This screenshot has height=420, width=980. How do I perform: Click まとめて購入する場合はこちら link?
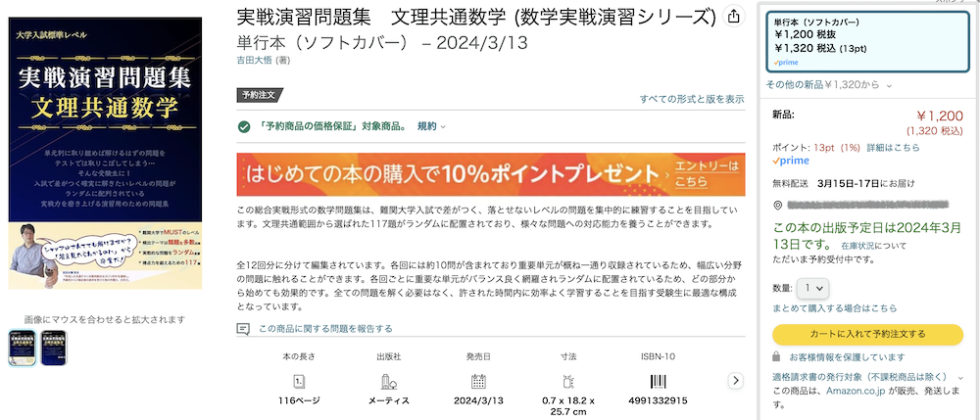pyautogui.click(x=834, y=308)
